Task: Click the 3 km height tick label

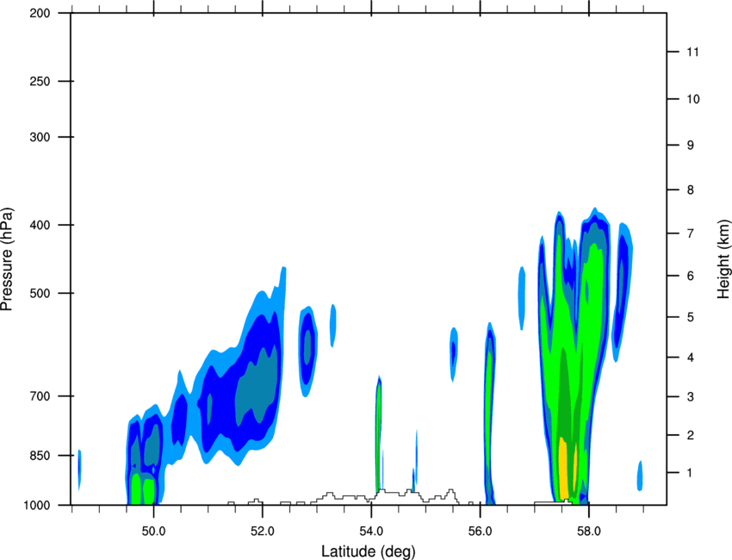Action: [691, 397]
